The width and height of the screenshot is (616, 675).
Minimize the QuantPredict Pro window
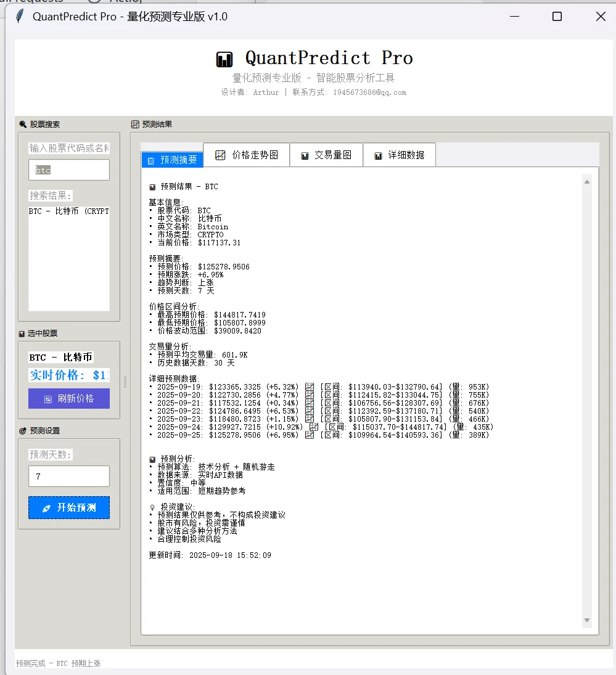click(x=514, y=17)
